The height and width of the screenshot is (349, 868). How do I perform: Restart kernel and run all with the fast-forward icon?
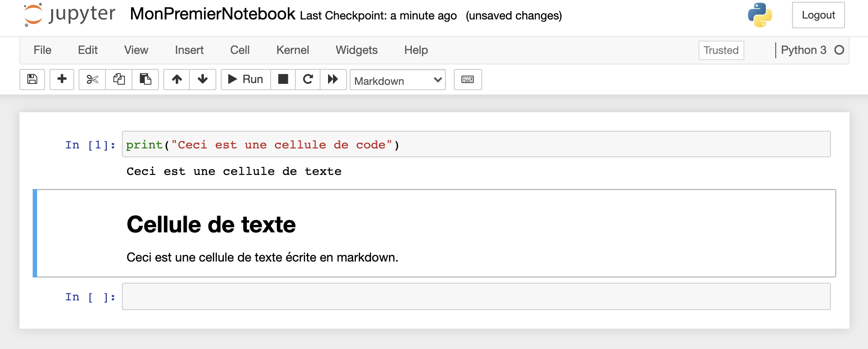click(333, 80)
